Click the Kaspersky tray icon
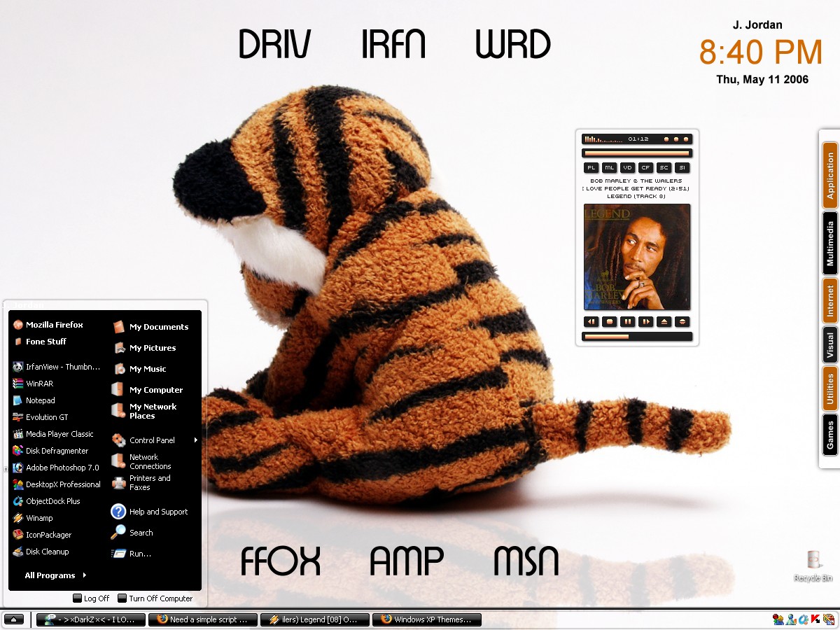840x630 pixels. (x=816, y=619)
